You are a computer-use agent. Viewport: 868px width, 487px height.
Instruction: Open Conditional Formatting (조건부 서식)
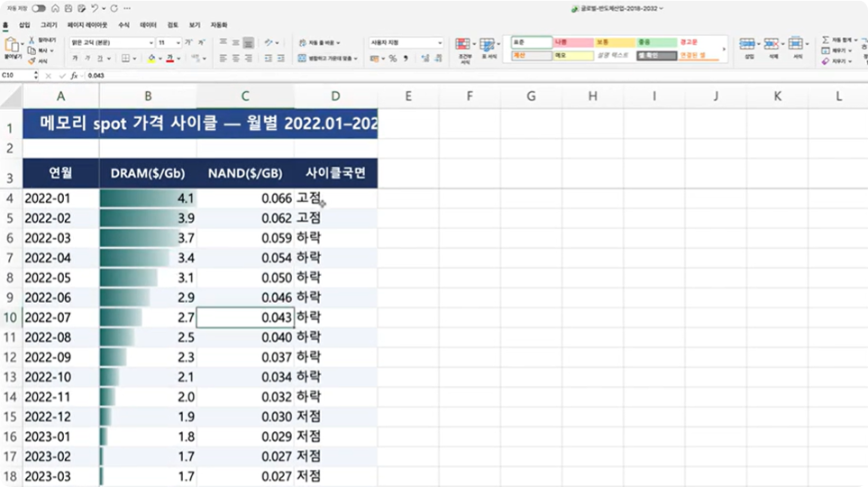tap(464, 51)
